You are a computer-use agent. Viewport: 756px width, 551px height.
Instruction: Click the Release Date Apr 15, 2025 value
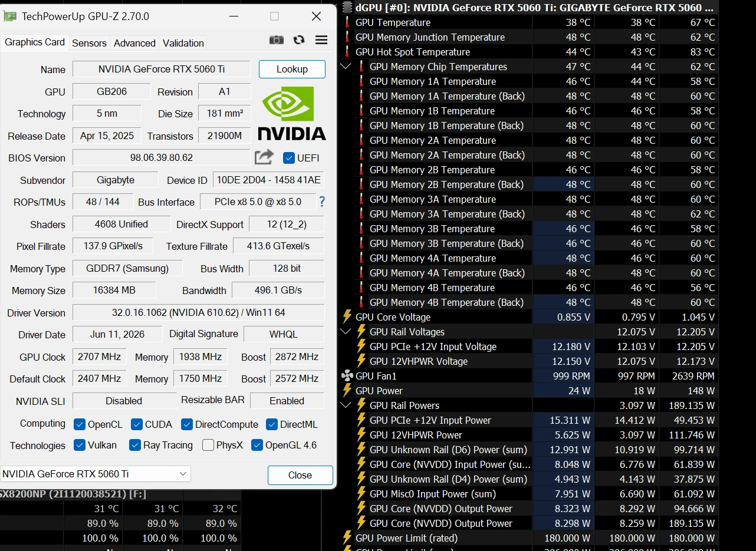pyautogui.click(x=107, y=136)
